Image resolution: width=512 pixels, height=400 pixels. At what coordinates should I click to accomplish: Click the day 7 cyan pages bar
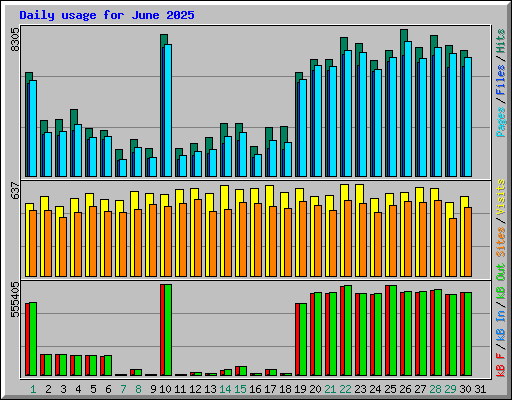[123, 168]
